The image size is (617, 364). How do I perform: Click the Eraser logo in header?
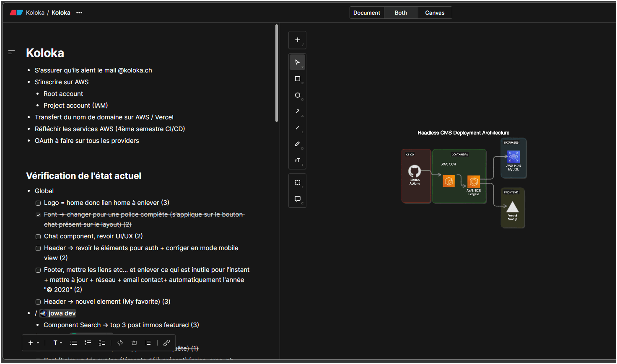(x=16, y=13)
